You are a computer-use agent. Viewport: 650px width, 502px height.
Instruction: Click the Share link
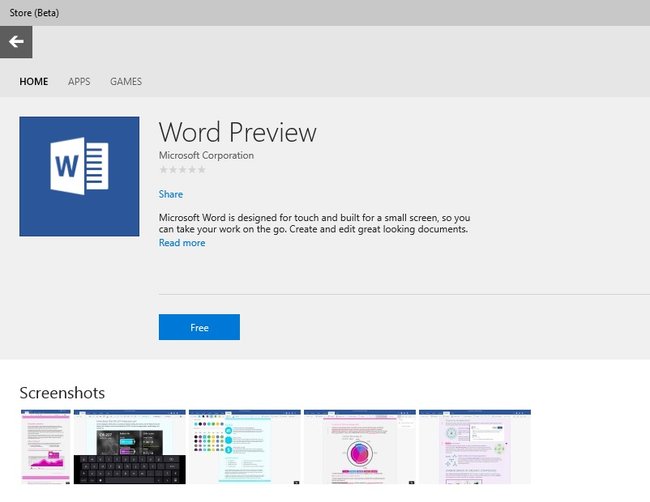pyautogui.click(x=171, y=194)
